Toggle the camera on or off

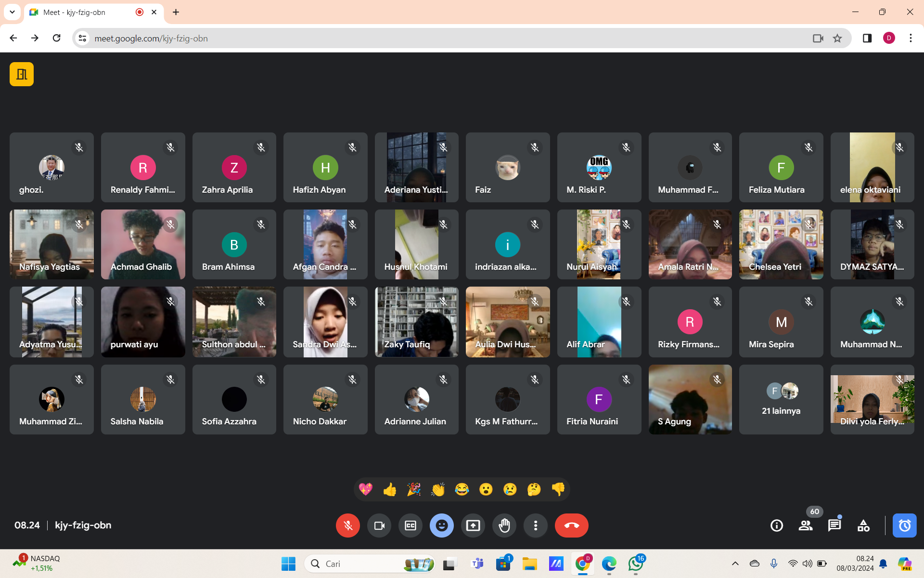[x=379, y=525]
